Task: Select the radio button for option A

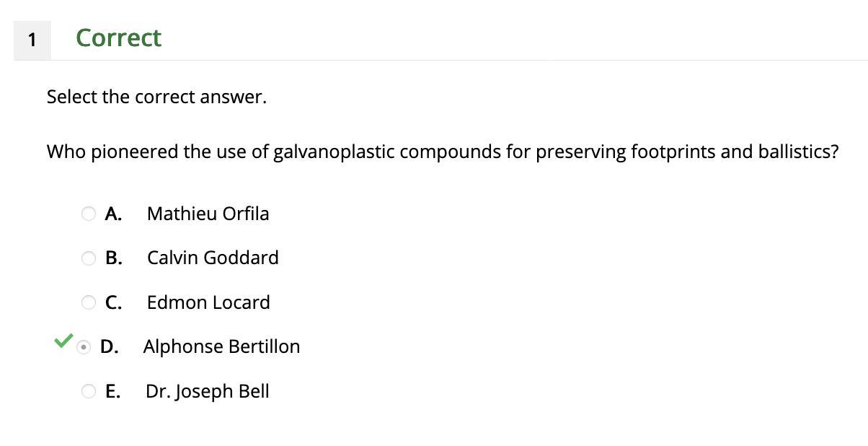Action: point(89,214)
